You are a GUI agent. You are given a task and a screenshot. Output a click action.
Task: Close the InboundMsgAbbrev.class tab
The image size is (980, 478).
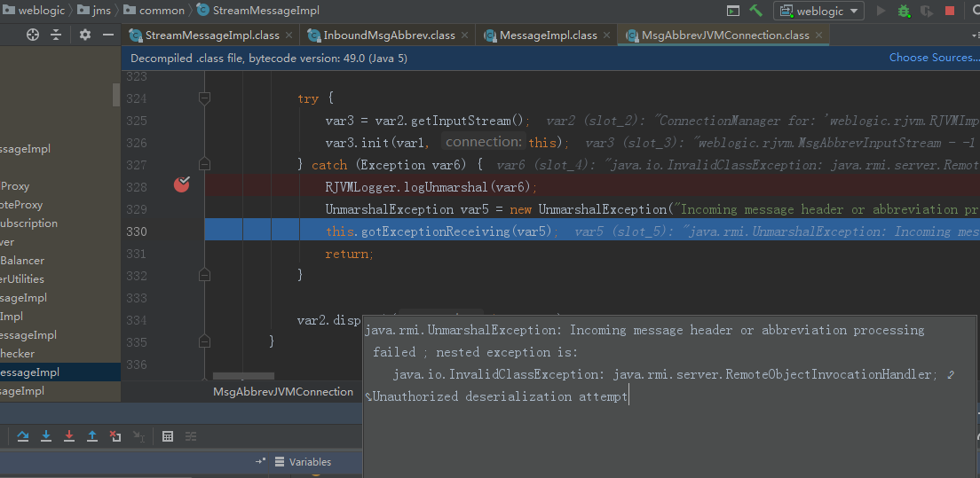coord(464,35)
